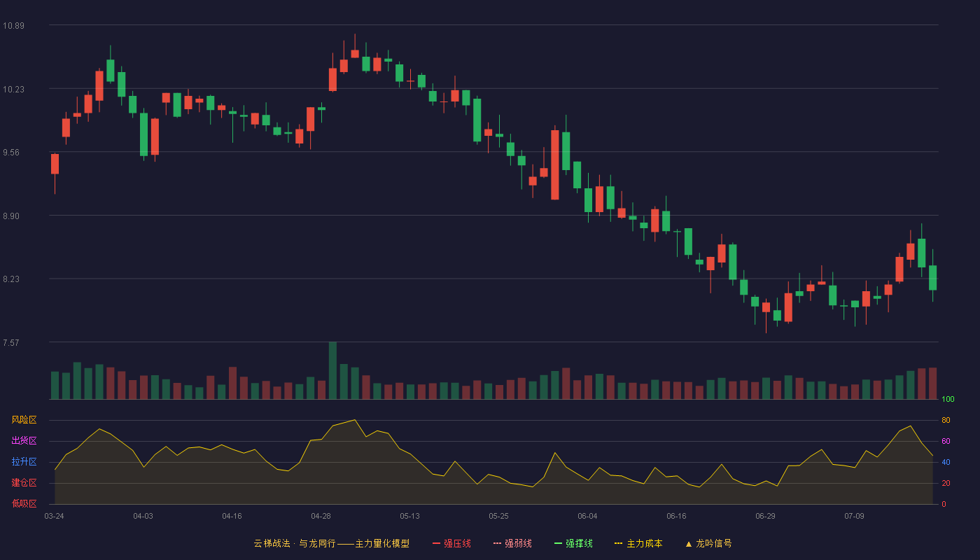Select the 风险区 zone label
This screenshot has height=560, width=980.
(24, 420)
